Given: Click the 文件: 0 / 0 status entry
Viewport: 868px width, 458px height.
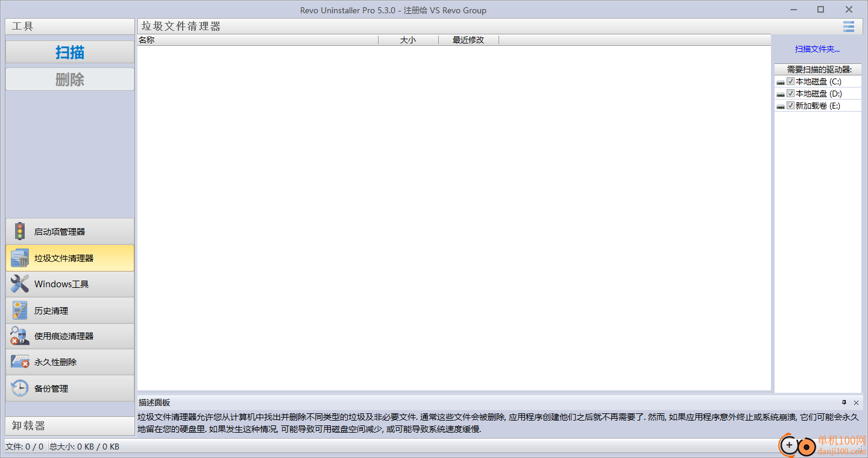Looking at the screenshot, I should (x=25, y=447).
